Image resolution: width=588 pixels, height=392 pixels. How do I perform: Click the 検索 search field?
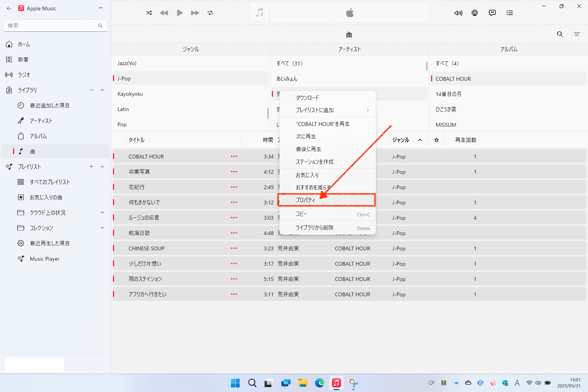click(x=52, y=26)
